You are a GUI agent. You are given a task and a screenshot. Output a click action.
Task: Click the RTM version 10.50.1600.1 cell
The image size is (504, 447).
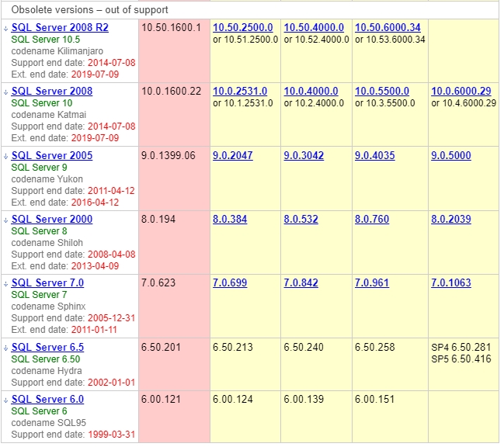174,50
